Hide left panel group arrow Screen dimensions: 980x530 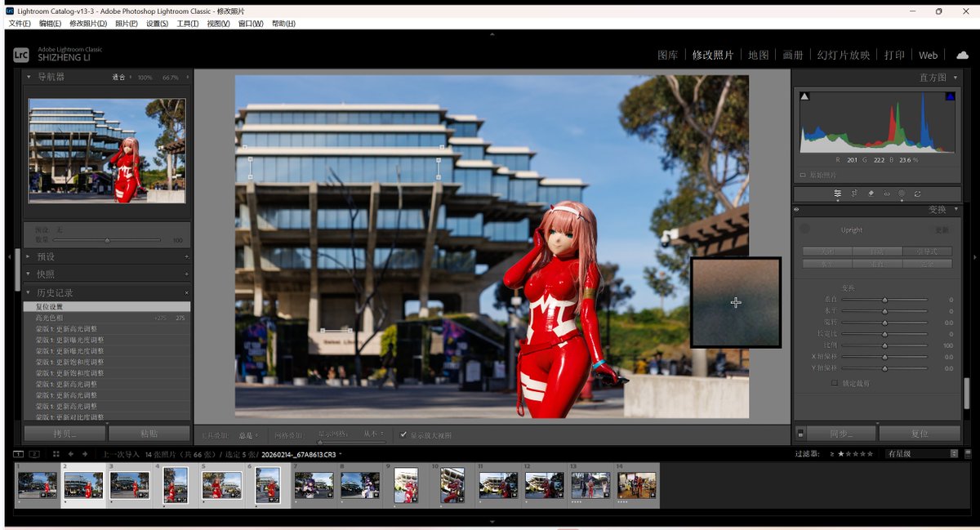point(9,256)
